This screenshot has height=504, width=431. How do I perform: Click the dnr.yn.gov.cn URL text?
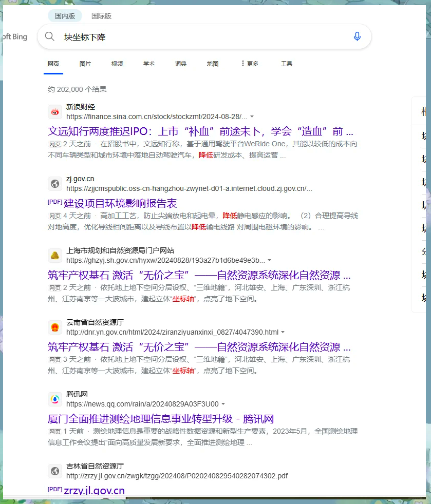[173, 332]
